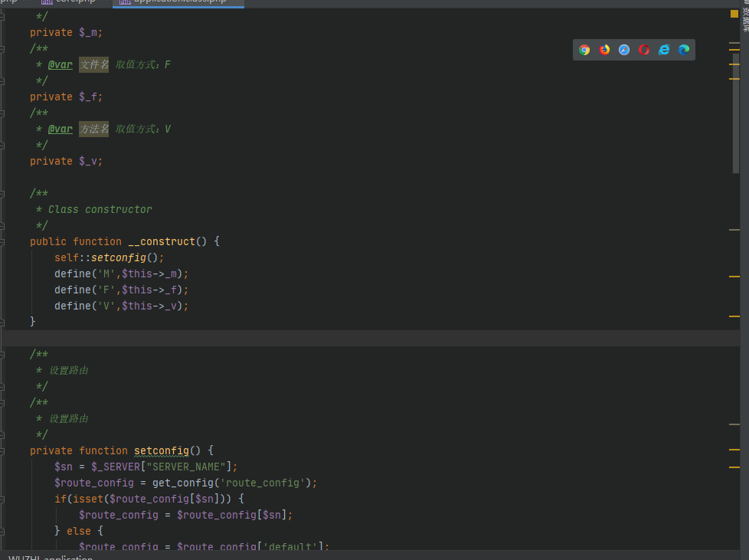Click the yellow inspection status indicator square

pos(734,14)
